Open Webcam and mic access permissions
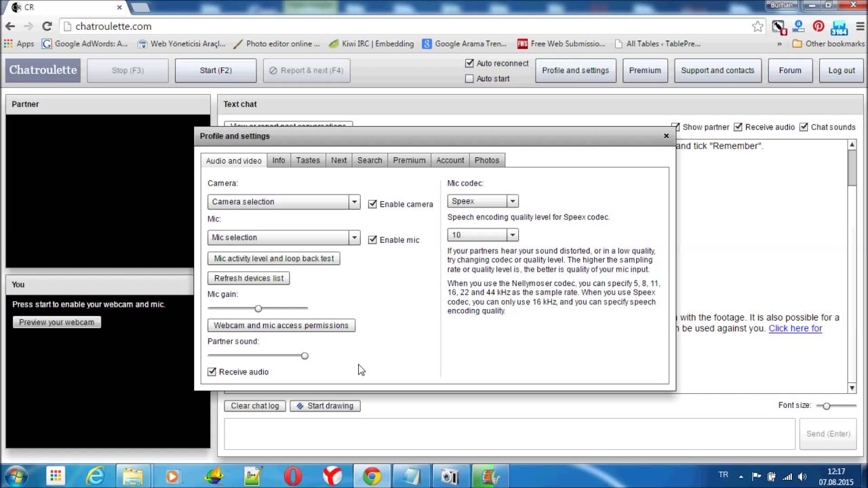Viewport: 868px width, 488px height. (281, 325)
